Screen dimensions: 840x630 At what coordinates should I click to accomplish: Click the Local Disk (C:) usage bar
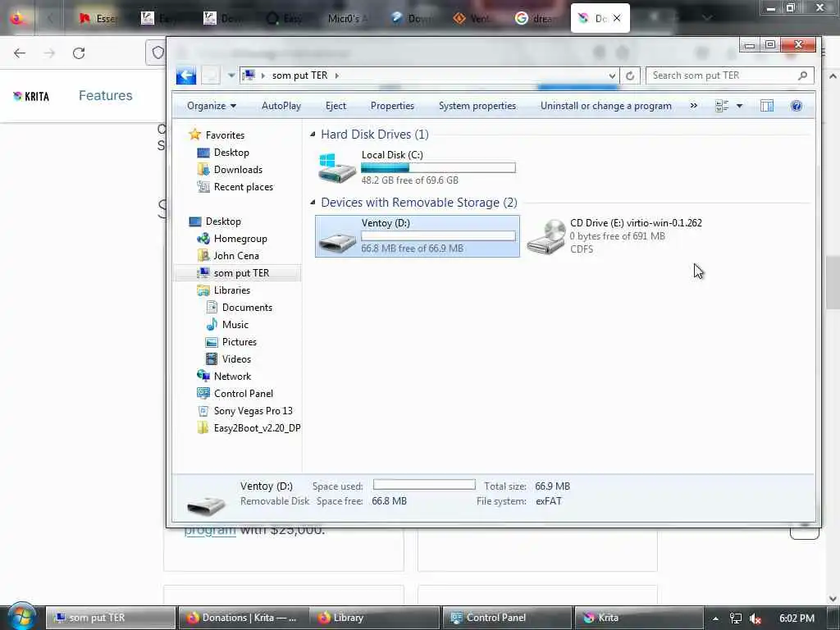pos(438,167)
